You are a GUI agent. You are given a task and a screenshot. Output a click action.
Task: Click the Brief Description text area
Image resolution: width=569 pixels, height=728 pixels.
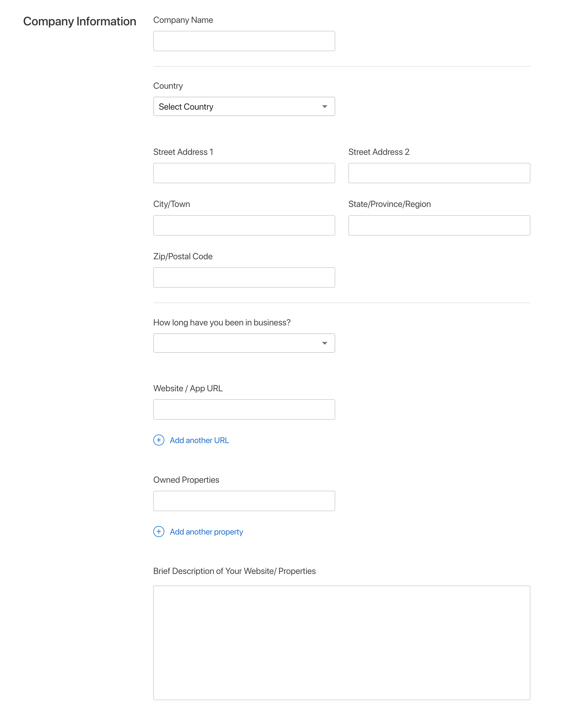(342, 643)
